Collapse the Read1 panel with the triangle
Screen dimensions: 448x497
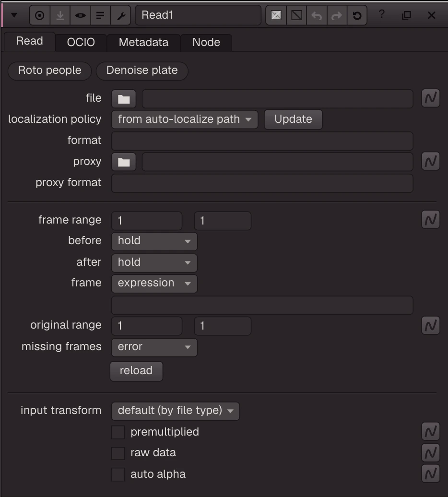pos(14,15)
